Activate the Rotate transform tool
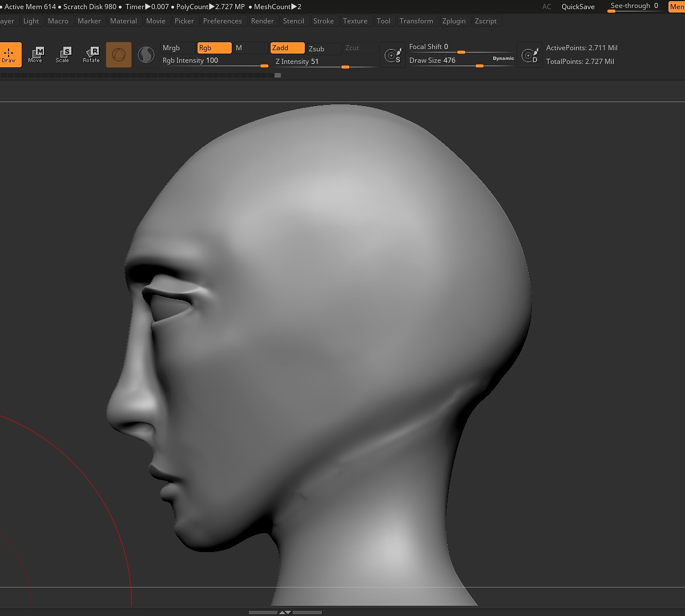The image size is (685, 616). [91, 55]
